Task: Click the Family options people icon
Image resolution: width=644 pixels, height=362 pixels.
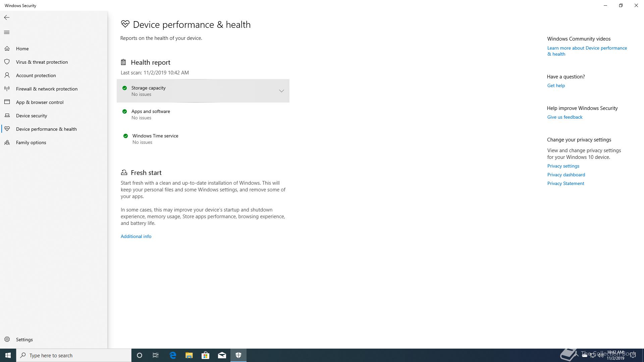Action: 7,142
